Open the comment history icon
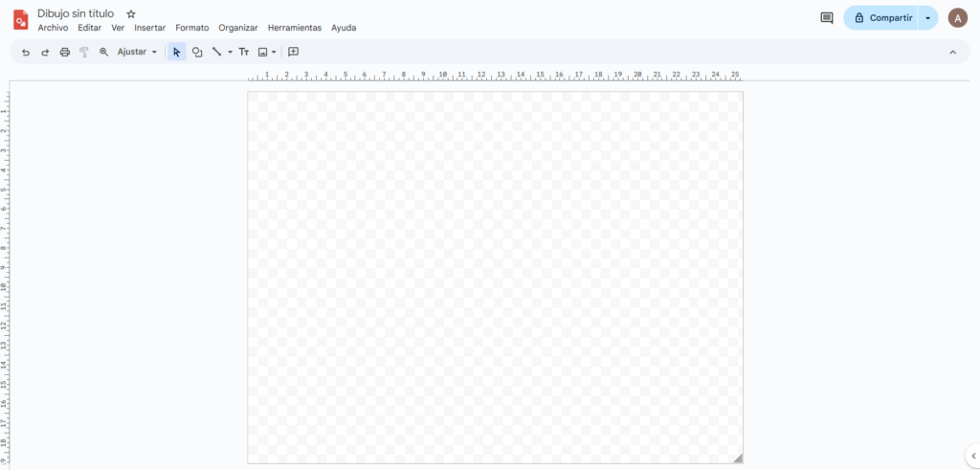Viewport: 980px width, 470px height. point(827,18)
